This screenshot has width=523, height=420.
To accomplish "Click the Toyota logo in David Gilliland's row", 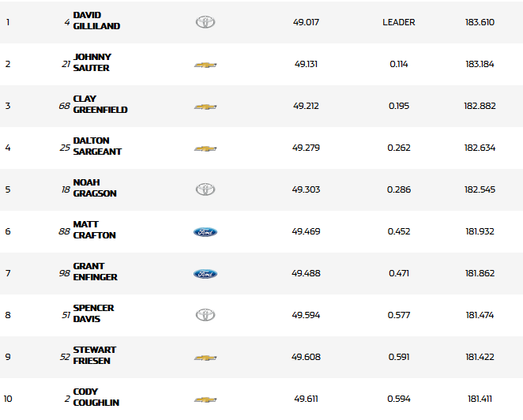I will (x=205, y=22).
